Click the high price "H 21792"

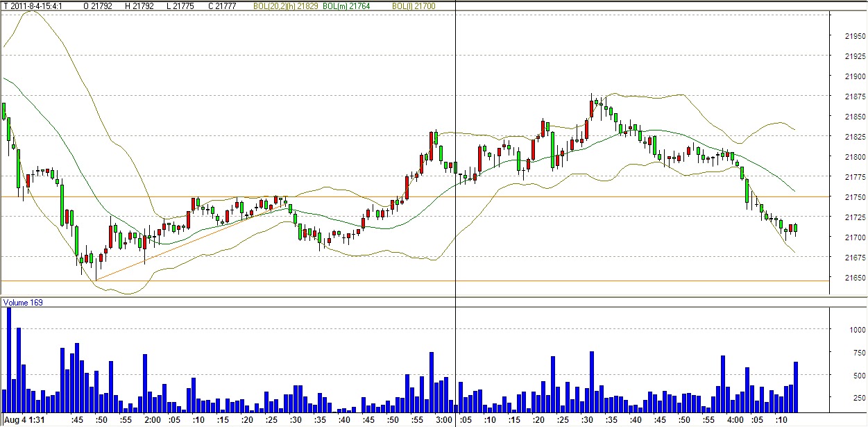tap(139, 6)
